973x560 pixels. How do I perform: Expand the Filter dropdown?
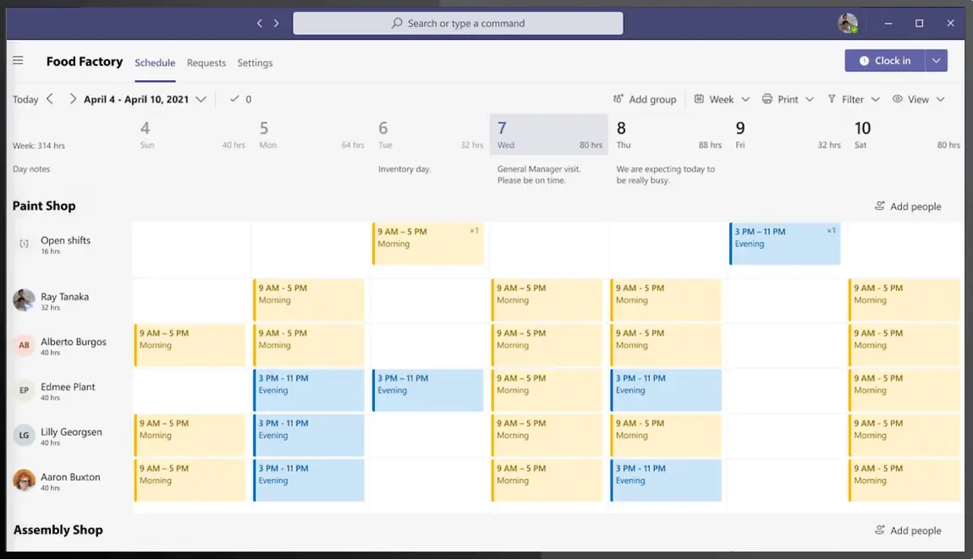[x=853, y=99]
